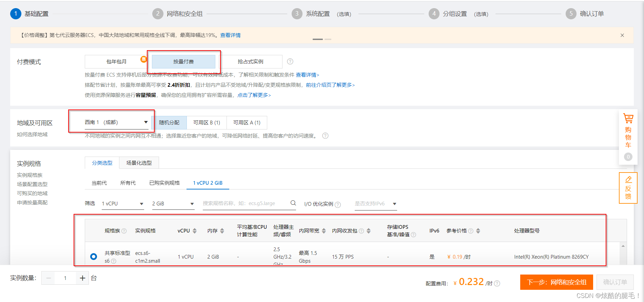Select 包年包月 billing mode
This screenshot has height=302, width=644.
116,61
